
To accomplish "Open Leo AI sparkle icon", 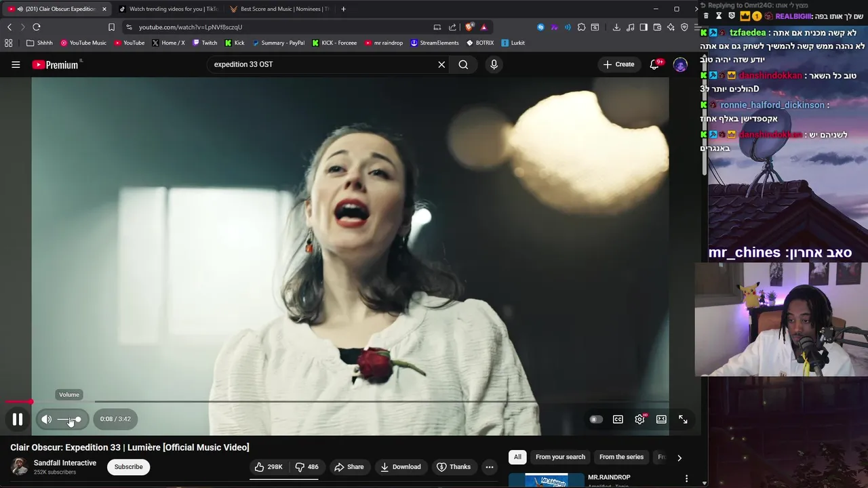I will pyautogui.click(x=671, y=27).
